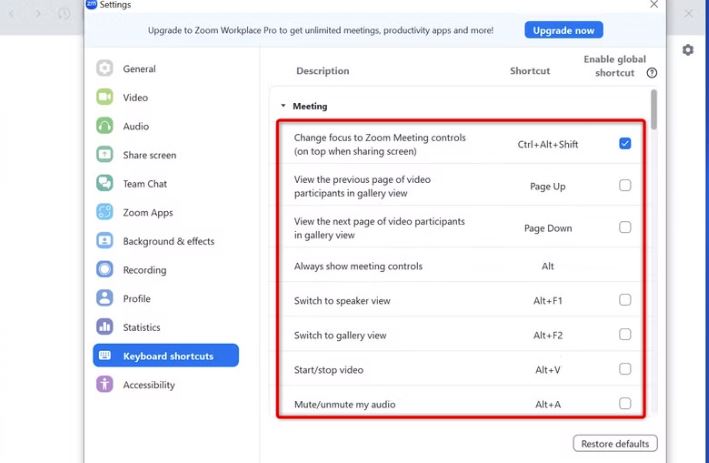Open the Profile settings tab

point(166,298)
